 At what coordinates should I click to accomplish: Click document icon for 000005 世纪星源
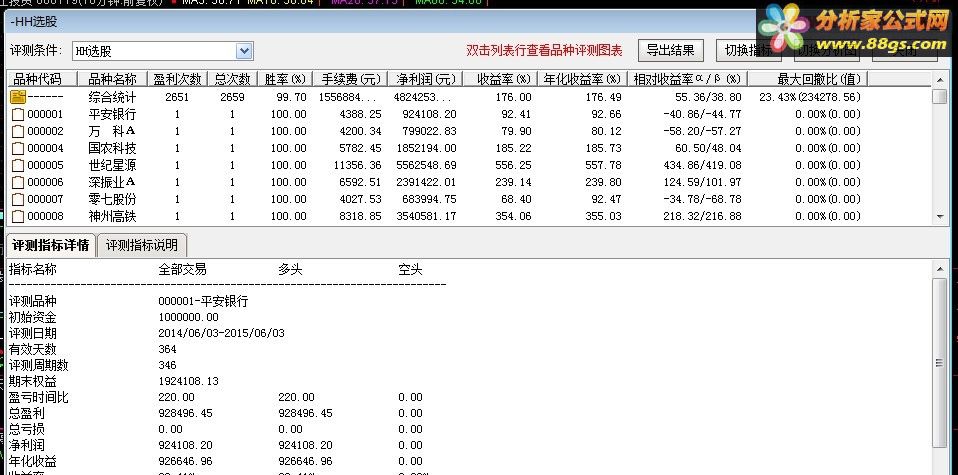point(18,166)
